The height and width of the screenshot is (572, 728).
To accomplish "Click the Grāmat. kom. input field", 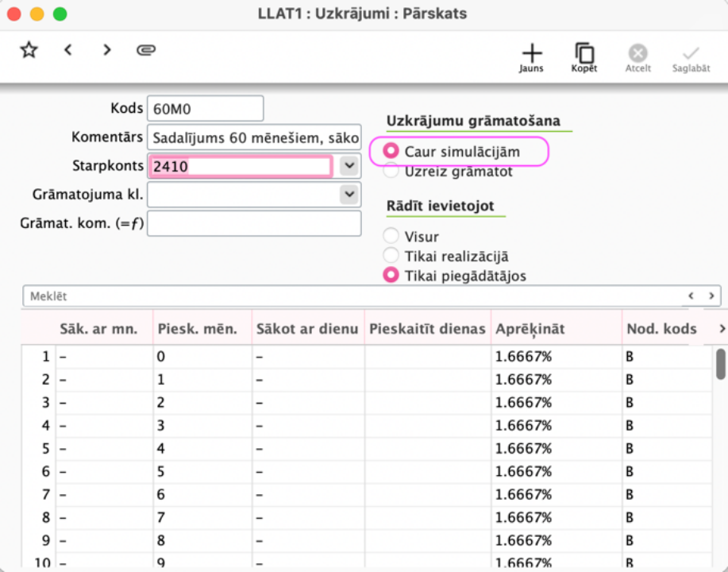I will coord(254,223).
